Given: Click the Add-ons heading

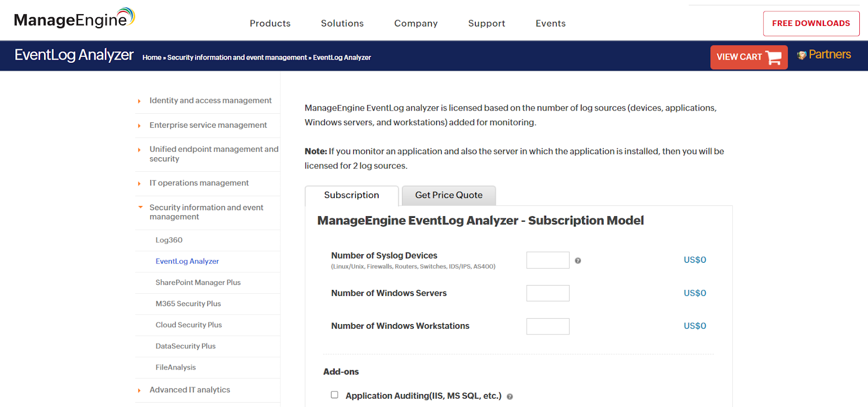Looking at the screenshot, I should point(341,372).
